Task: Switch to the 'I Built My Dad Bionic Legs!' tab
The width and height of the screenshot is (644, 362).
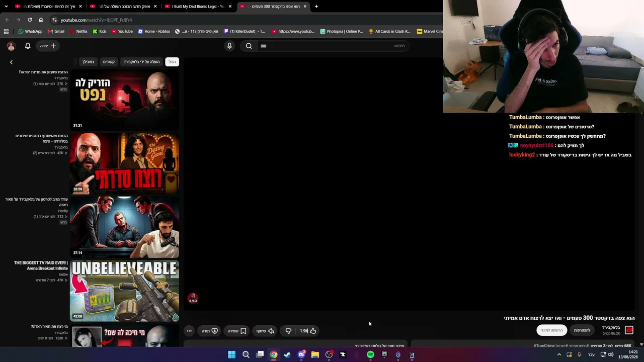Action: [x=198, y=6]
